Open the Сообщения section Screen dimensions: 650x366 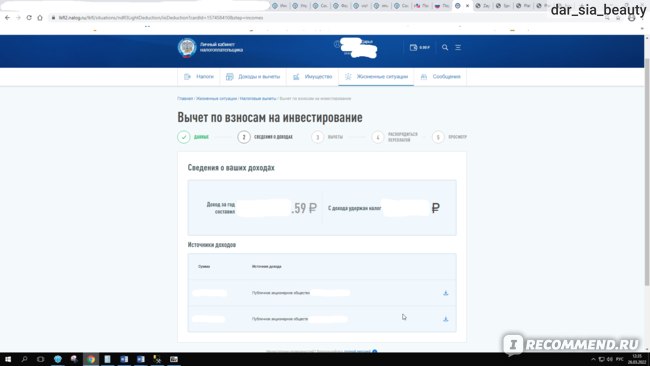point(440,77)
